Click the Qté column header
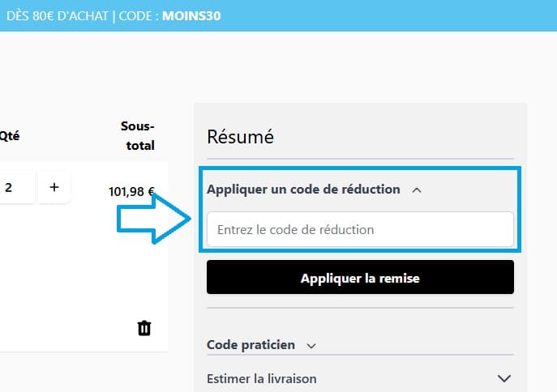The image size is (557, 392). pos(9,135)
